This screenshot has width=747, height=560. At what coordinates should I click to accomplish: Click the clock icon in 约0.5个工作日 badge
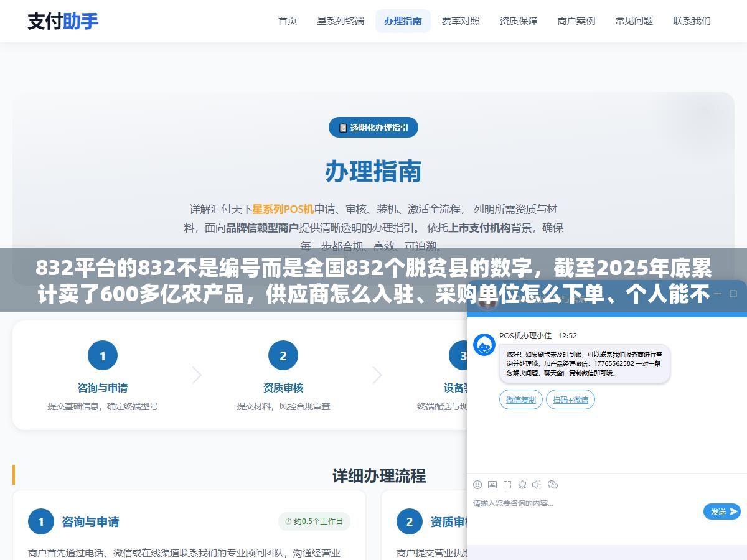tap(288, 521)
